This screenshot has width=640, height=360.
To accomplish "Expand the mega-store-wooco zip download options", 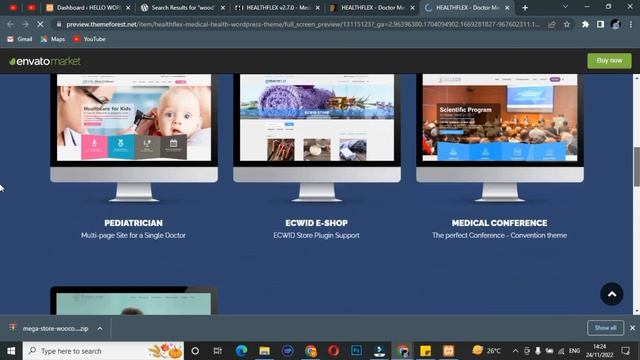I will click(100, 328).
